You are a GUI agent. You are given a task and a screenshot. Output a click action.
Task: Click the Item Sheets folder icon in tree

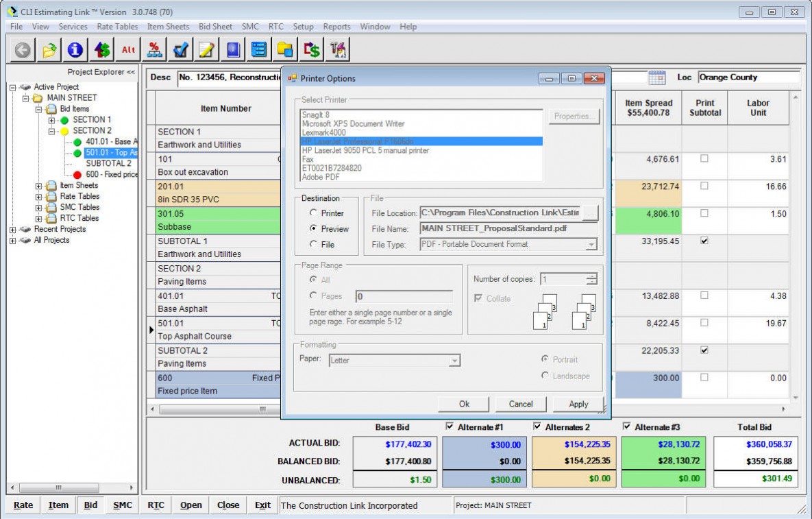tap(51, 186)
